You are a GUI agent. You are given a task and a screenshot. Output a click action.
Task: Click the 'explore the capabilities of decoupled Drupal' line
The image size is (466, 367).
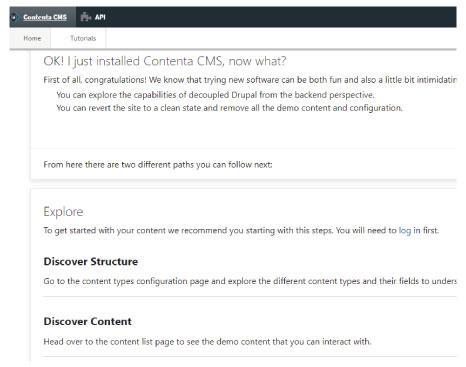215,95
